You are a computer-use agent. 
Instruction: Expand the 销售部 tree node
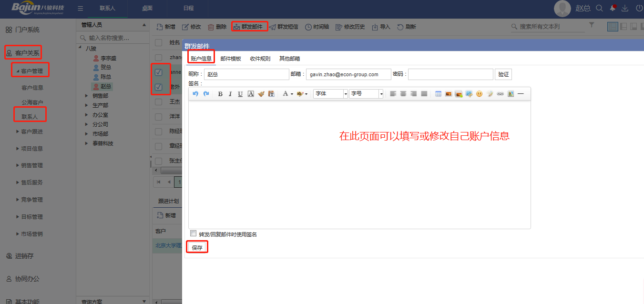point(86,96)
